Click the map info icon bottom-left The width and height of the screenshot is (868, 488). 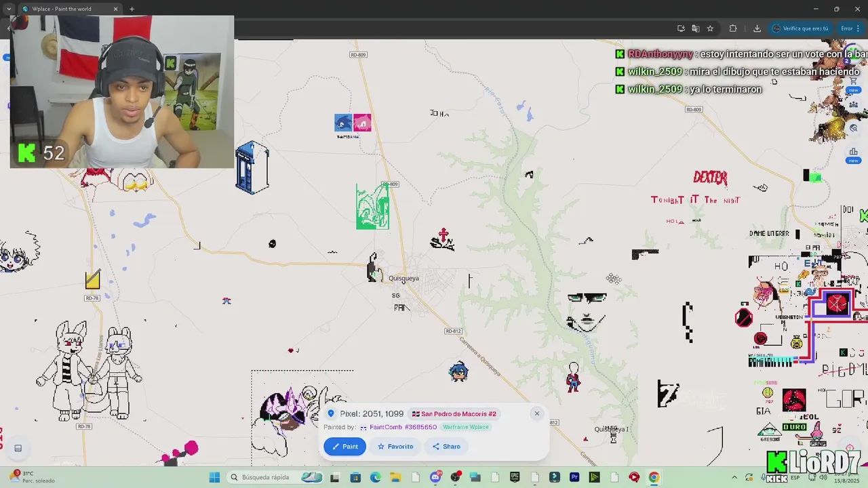coord(18,448)
